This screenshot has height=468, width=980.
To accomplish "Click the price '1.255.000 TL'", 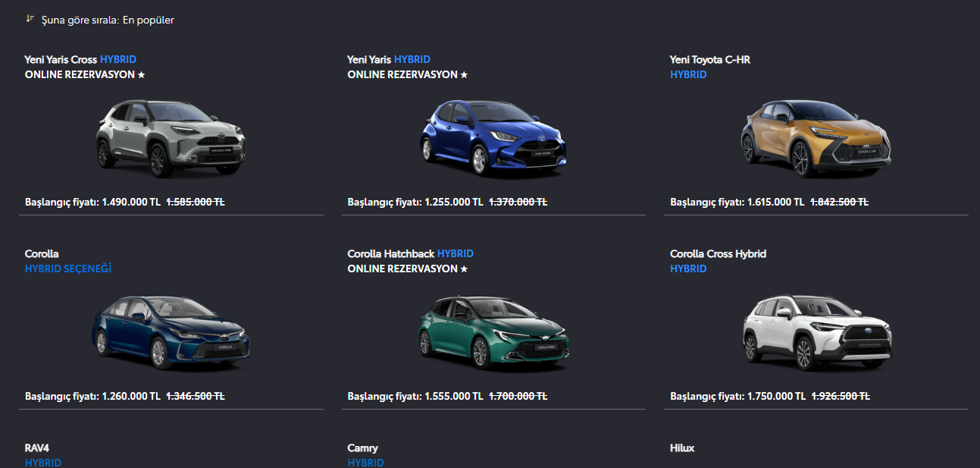I will [x=453, y=202].
